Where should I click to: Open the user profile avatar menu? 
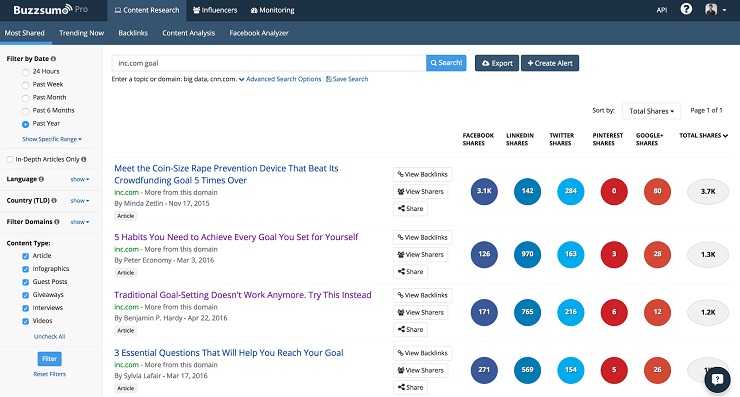[715, 9]
